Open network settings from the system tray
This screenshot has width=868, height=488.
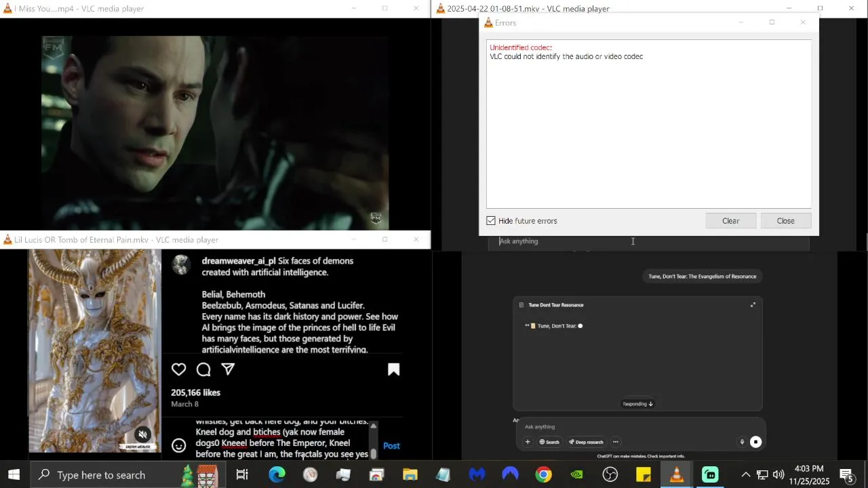(x=762, y=474)
